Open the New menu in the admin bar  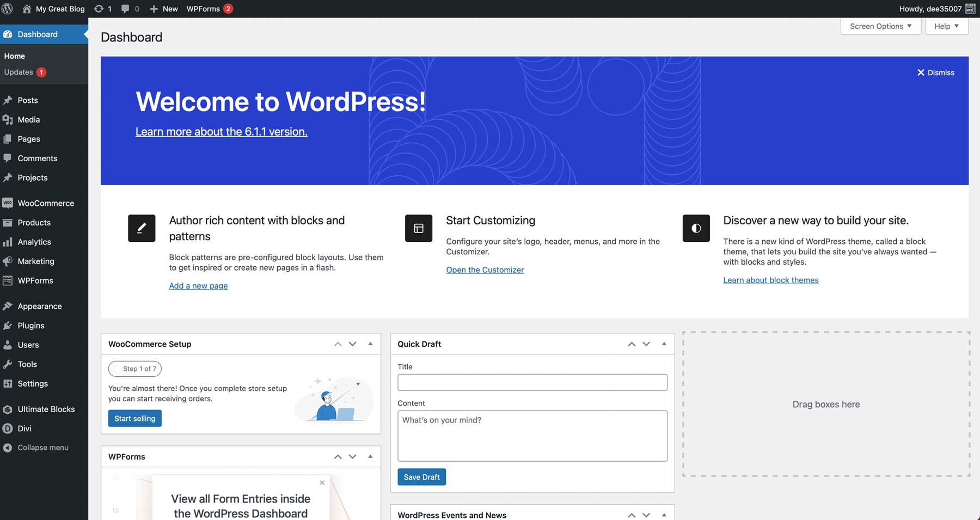coord(163,9)
